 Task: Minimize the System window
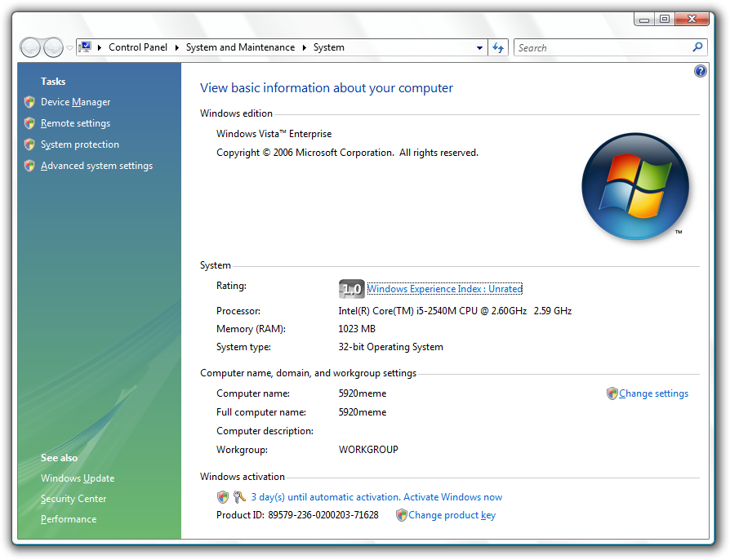point(644,19)
